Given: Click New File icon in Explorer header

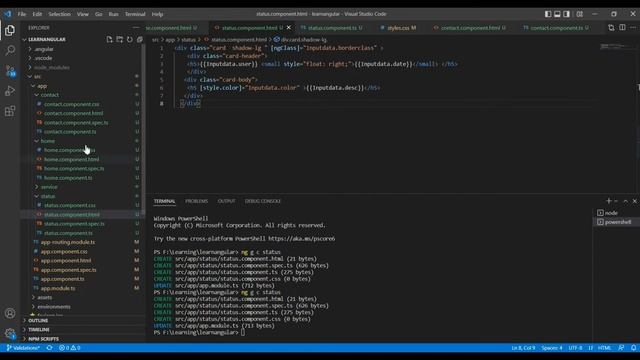Looking at the screenshot, I should point(109,40).
